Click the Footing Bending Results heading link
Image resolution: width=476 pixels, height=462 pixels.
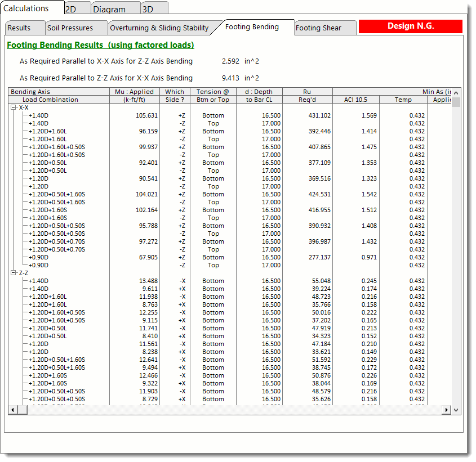(100, 45)
